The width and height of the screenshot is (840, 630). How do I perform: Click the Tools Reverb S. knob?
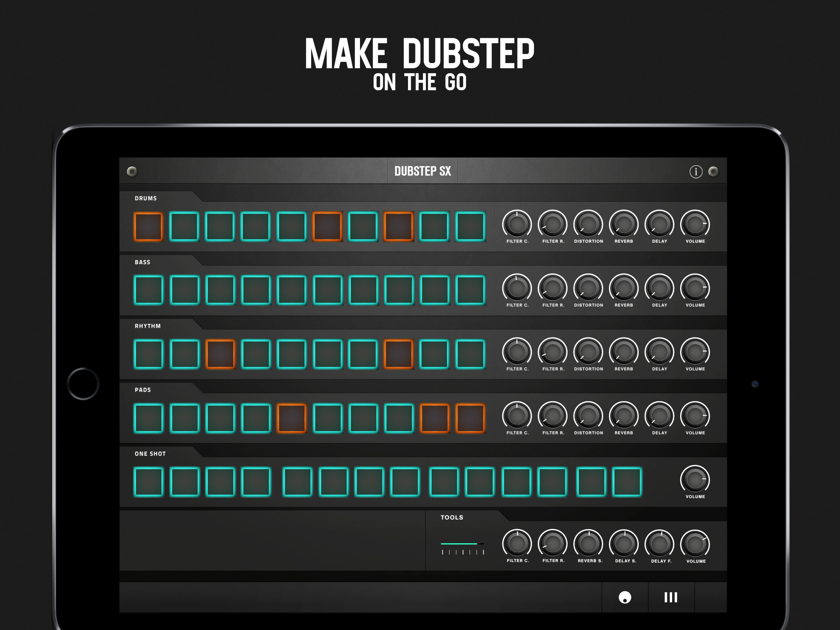click(588, 544)
